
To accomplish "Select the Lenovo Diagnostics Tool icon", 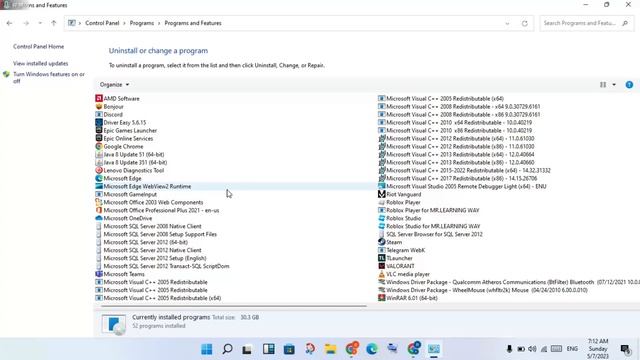I will (x=99, y=170).
